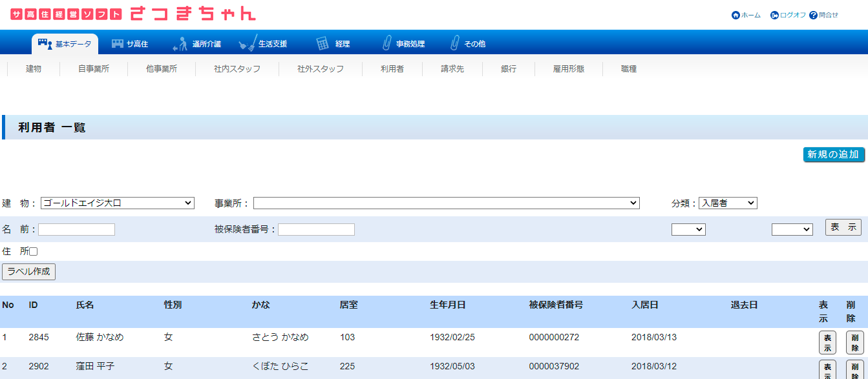Viewport: 868px width, 379px height.
Task: Click the question mark inquiry icon
Action: tap(813, 15)
